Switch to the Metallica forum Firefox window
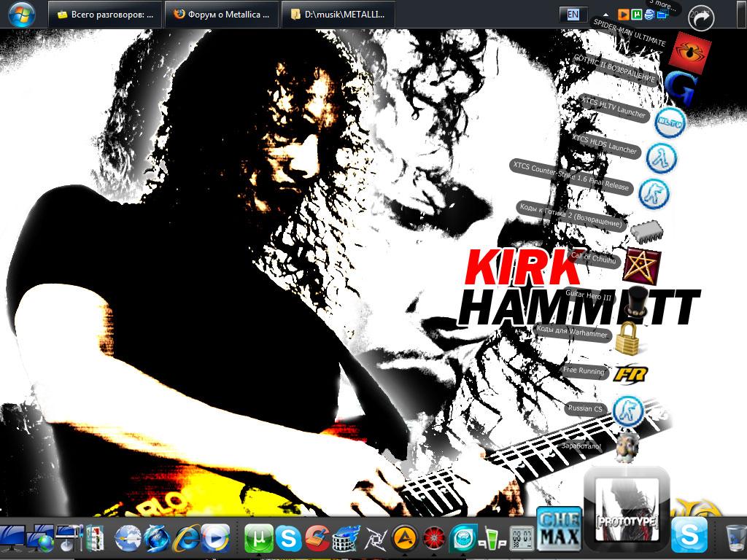 [222, 15]
